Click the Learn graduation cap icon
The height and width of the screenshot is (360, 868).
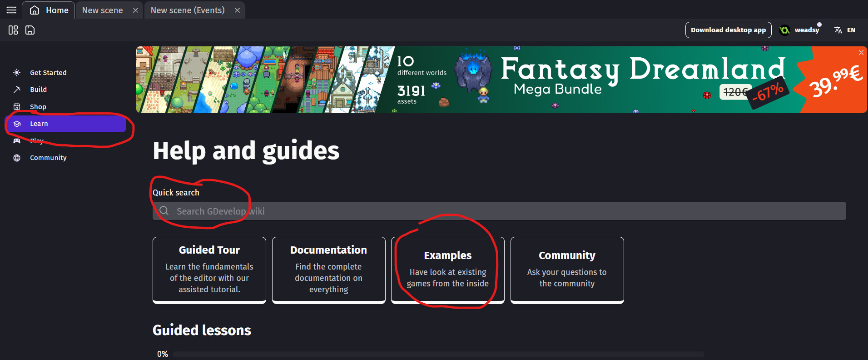(x=17, y=124)
